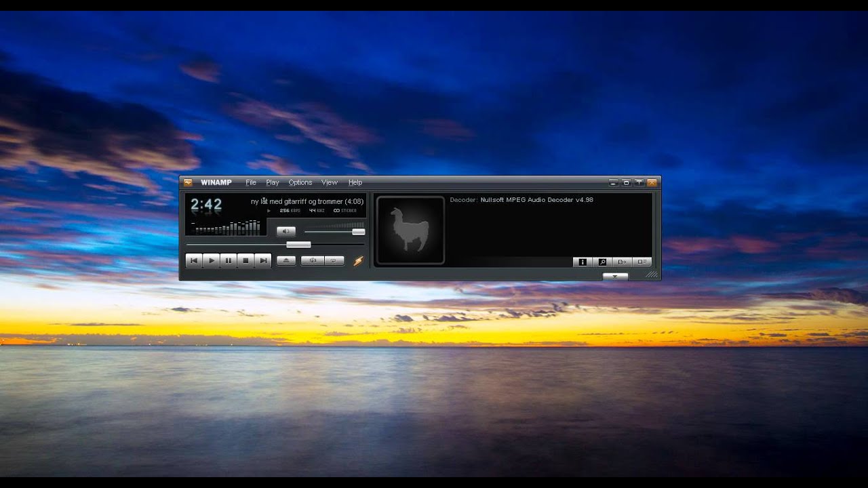
Task: Toggle shuffle mode
Action: [x=313, y=260]
